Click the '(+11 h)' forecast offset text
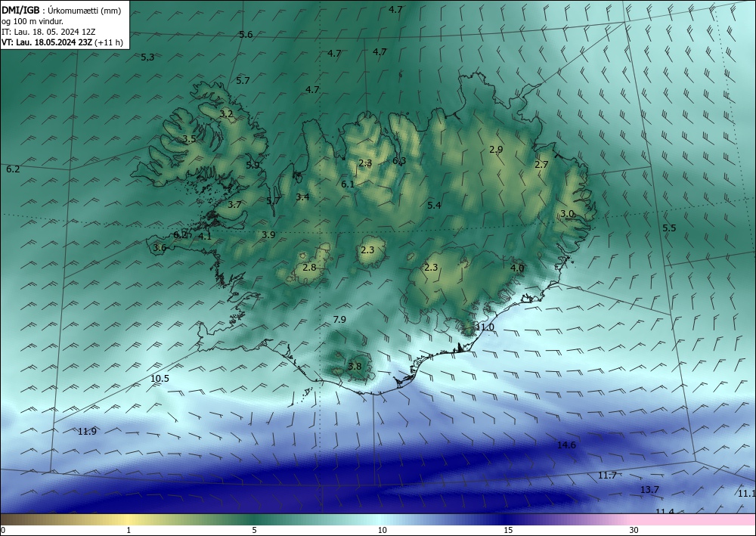Screen dimensions: 756x536 point(109,42)
